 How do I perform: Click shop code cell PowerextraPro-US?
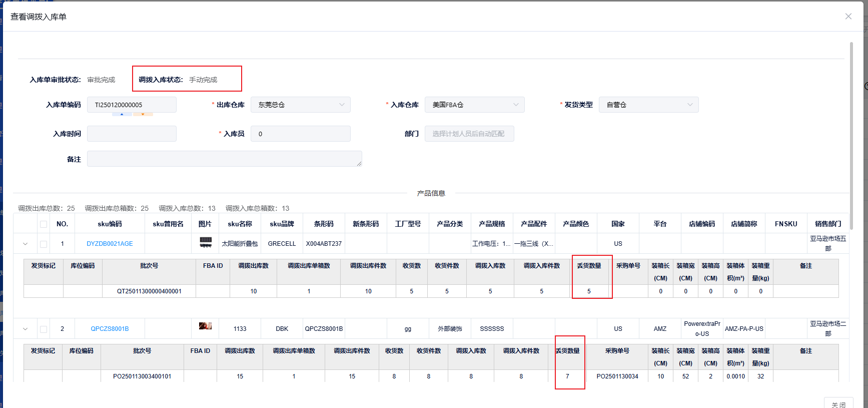702,329
